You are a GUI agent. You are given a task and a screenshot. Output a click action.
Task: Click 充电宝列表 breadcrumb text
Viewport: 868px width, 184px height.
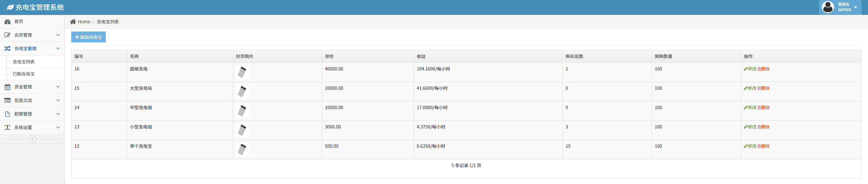click(x=108, y=22)
